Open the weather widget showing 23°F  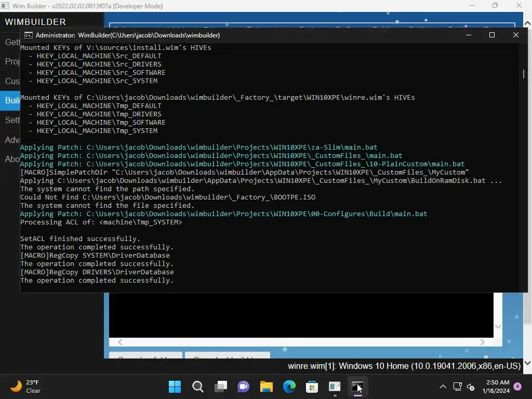tap(25, 387)
